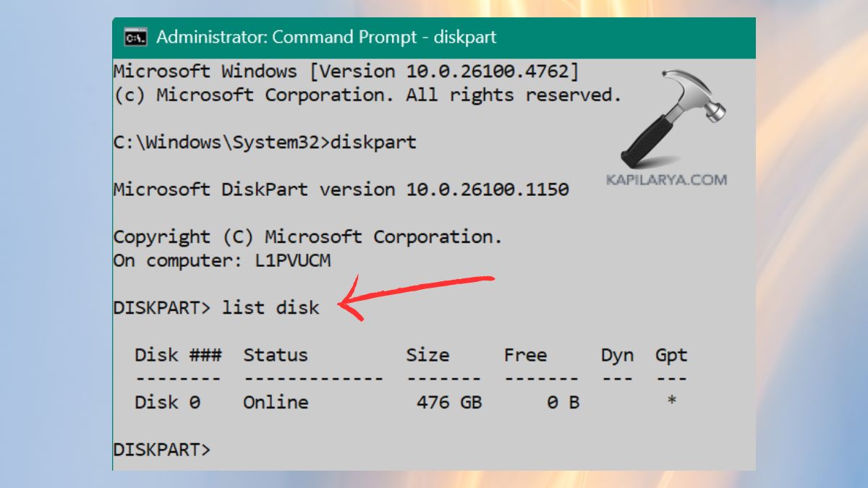Click the Status column header
This screenshot has height=488, width=868.
[x=276, y=355]
